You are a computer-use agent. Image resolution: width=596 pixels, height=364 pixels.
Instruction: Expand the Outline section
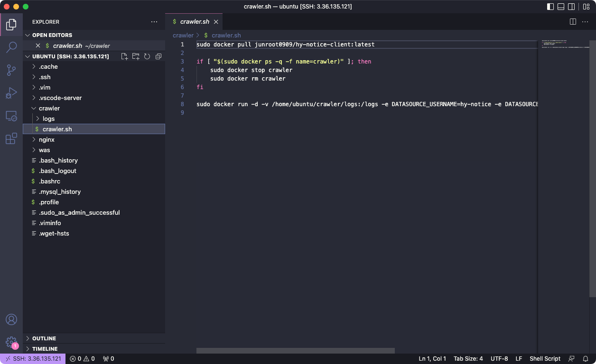point(94,338)
